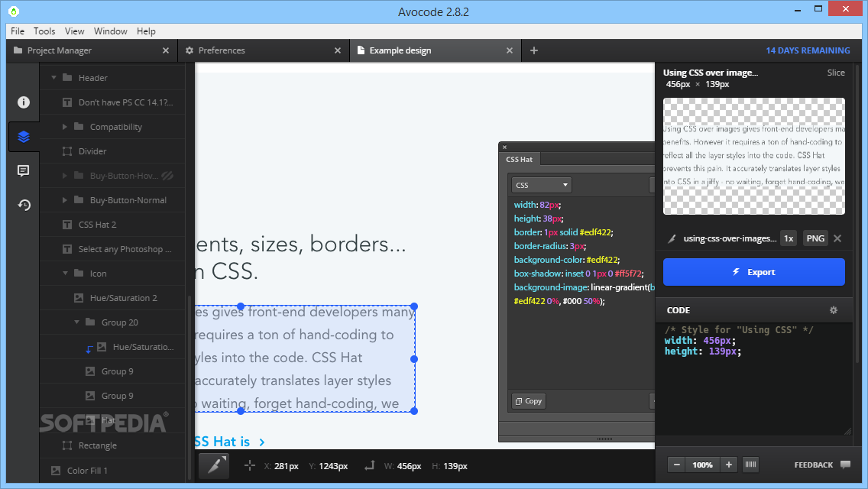Expand the Compatibility folder
The image size is (868, 489).
tap(65, 127)
